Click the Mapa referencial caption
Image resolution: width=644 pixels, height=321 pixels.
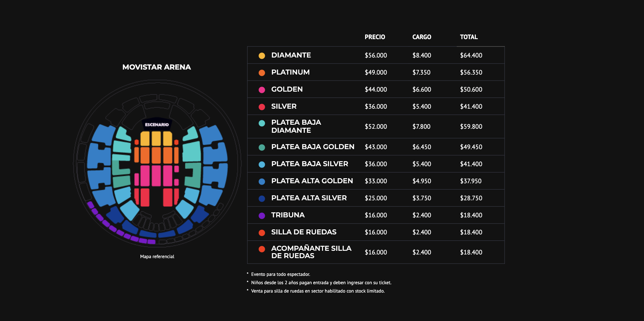coord(157,256)
